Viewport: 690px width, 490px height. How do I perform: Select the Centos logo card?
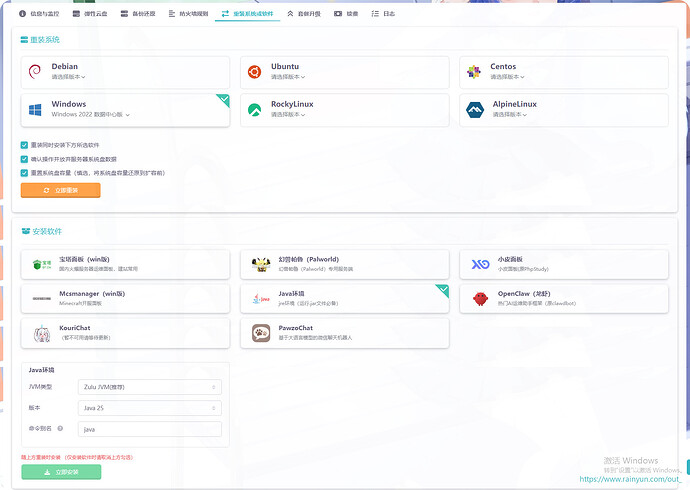[564, 72]
